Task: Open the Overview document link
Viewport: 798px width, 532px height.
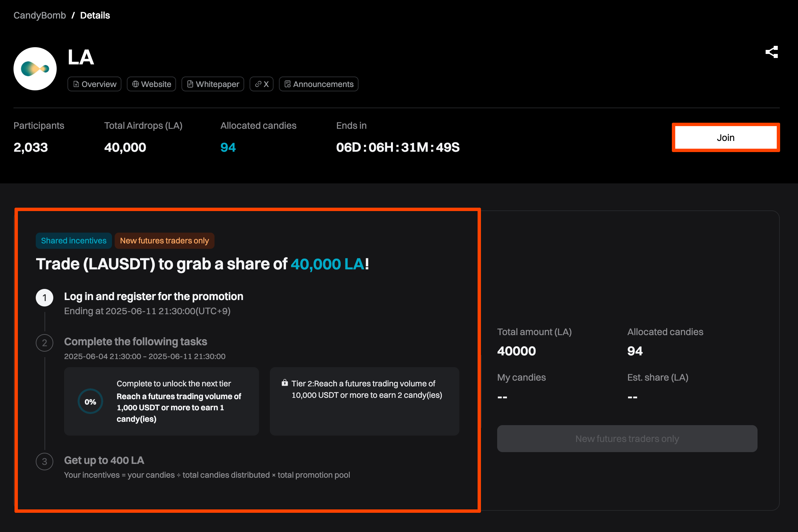Action: coord(94,84)
